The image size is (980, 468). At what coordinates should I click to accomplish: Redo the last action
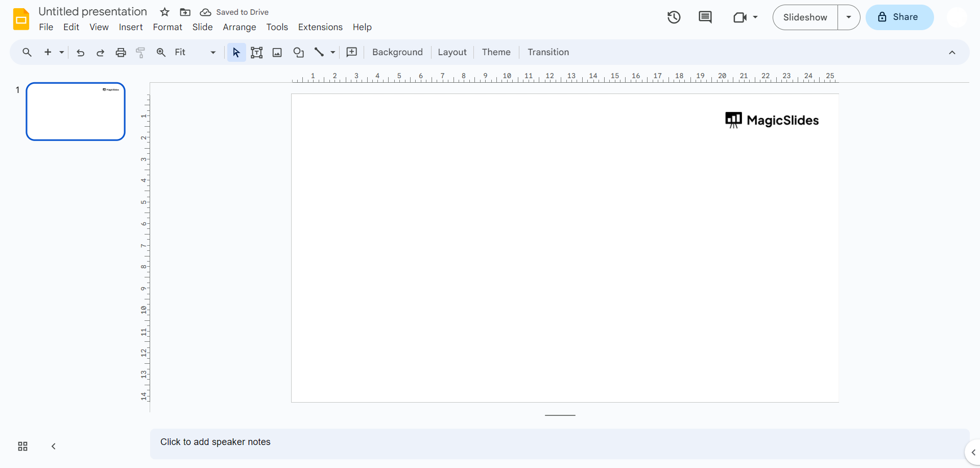[100, 52]
